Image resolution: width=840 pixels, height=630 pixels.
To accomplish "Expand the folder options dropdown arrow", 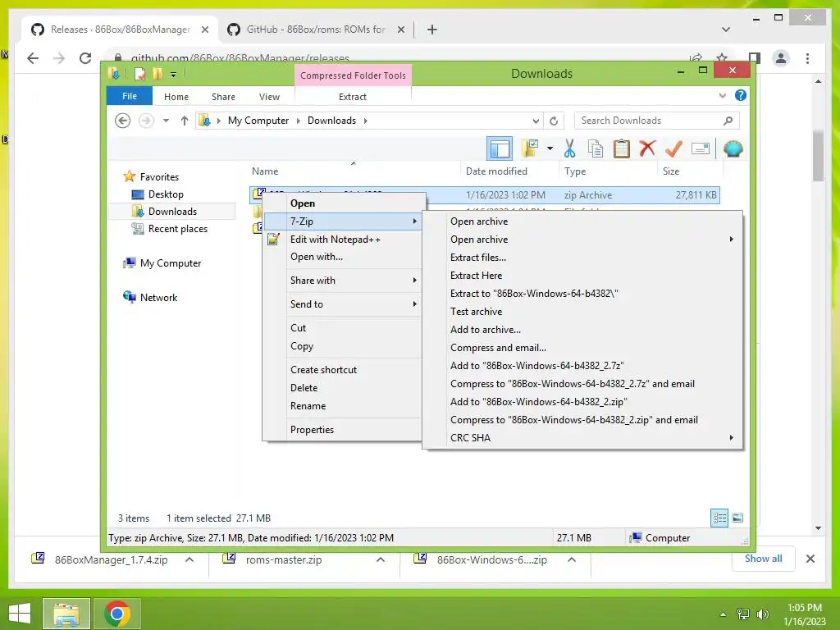I will coord(550,148).
